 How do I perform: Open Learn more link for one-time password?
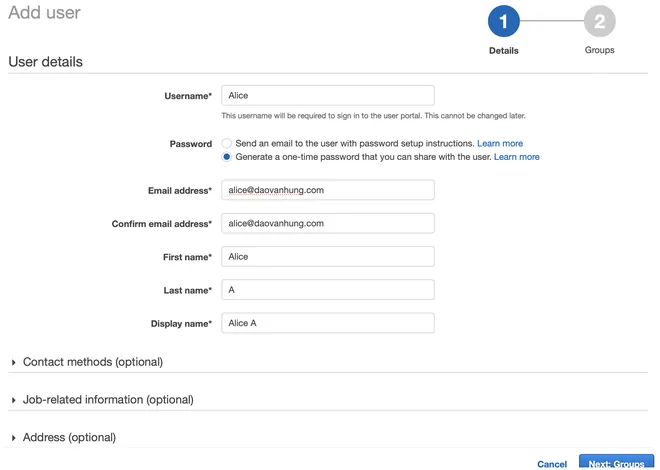pyautogui.click(x=516, y=157)
